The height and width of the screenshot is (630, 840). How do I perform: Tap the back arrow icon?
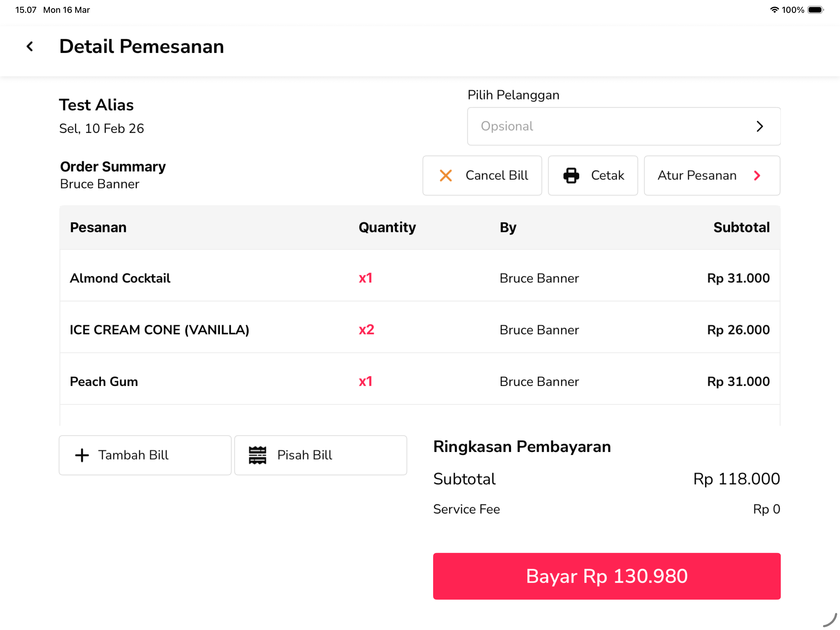click(x=30, y=46)
